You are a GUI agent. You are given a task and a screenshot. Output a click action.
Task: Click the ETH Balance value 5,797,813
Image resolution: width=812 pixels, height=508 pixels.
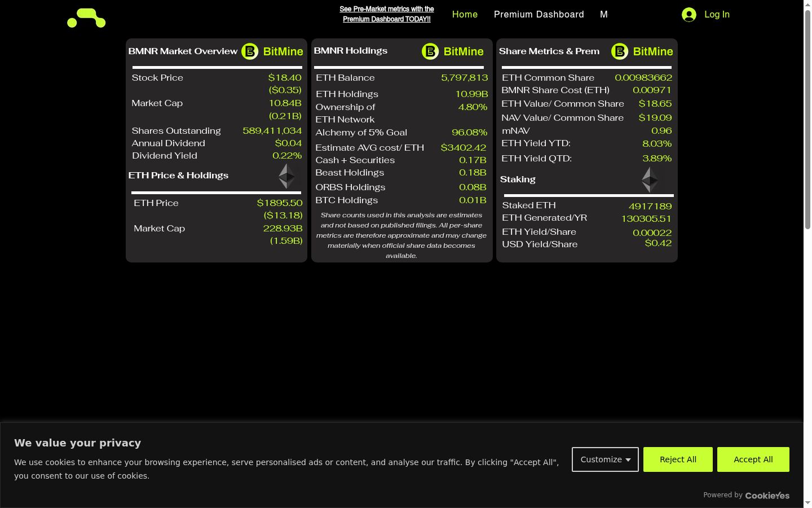pyautogui.click(x=465, y=78)
